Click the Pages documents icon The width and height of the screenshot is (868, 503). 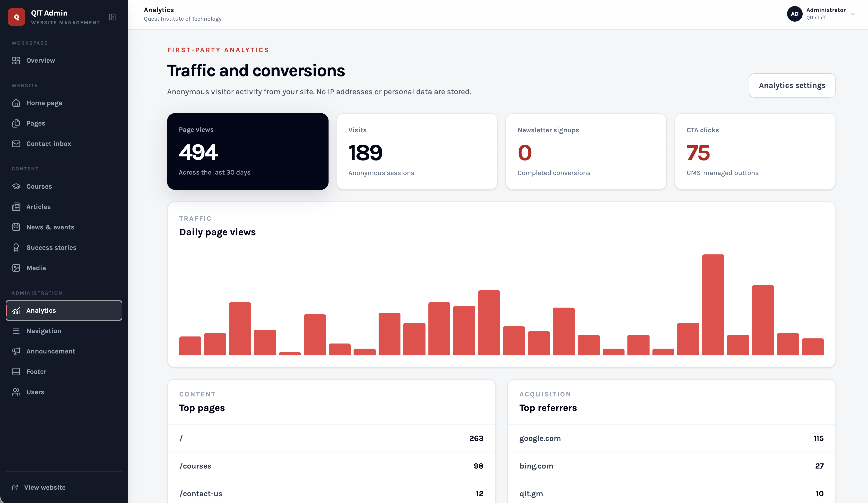pyautogui.click(x=16, y=123)
